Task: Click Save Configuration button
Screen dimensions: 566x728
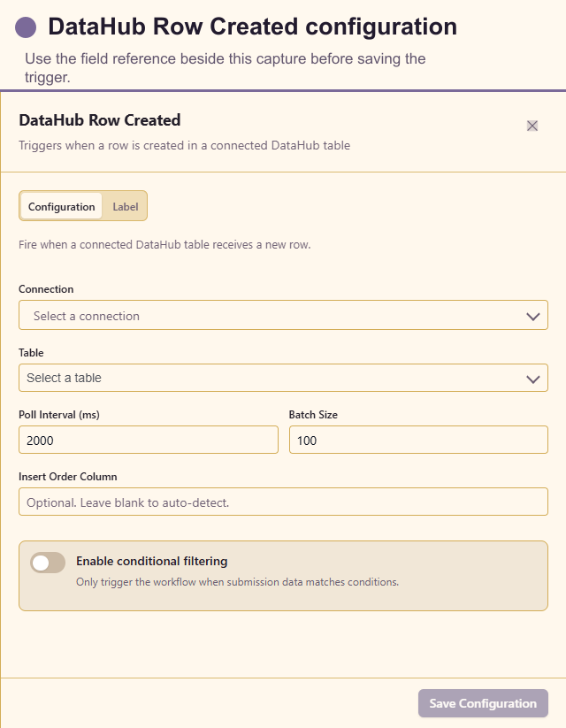Action: click(483, 703)
